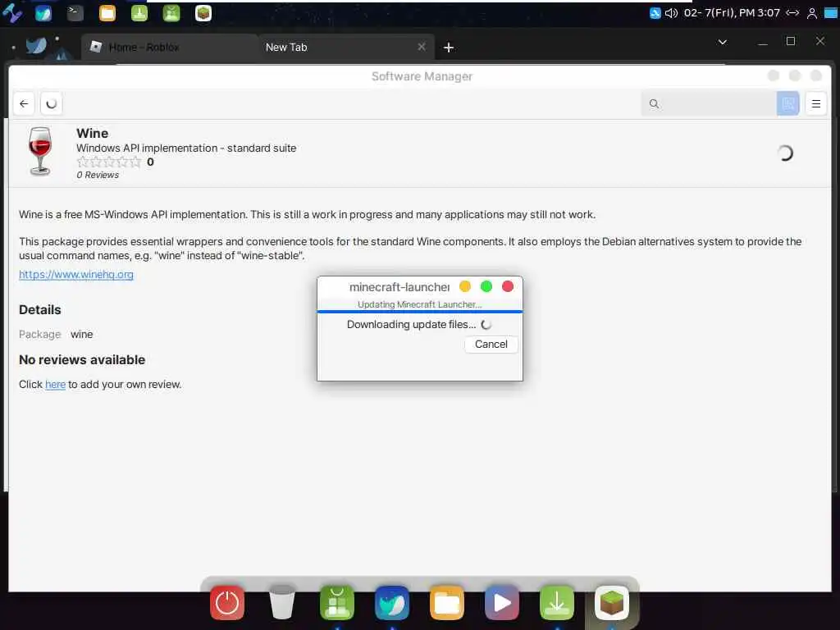Open the terminal icon in top panel
The width and height of the screenshot is (840, 630).
75,13
